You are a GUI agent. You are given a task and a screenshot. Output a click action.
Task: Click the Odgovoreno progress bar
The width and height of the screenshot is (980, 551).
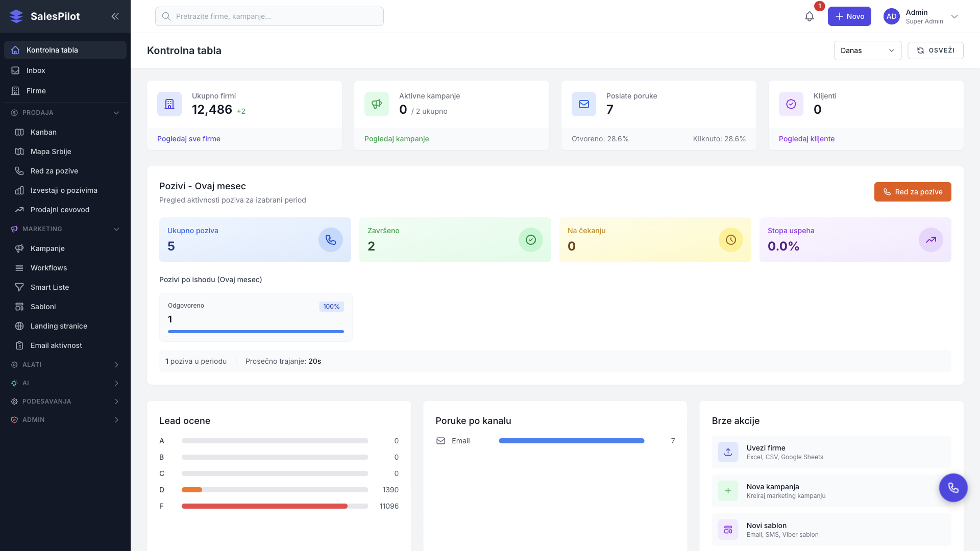[256, 332]
